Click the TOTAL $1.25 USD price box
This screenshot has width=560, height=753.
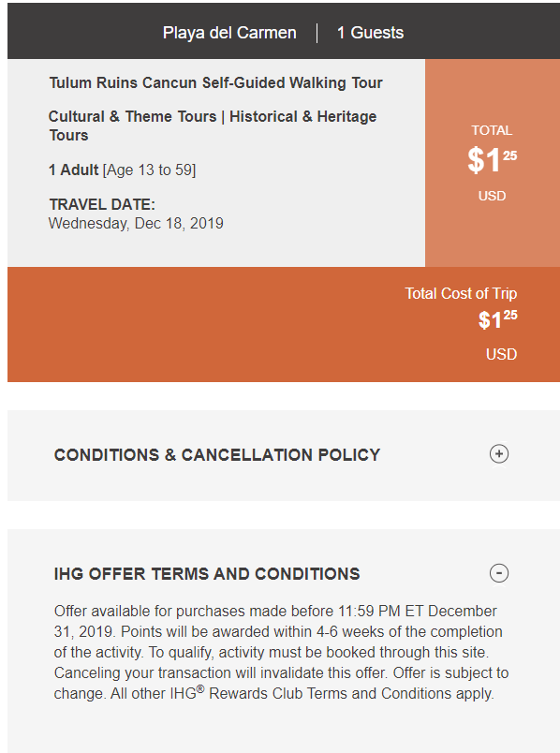493,163
